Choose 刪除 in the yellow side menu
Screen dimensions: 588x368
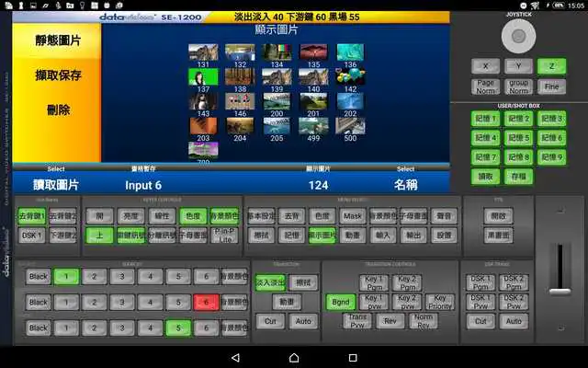click(x=58, y=110)
